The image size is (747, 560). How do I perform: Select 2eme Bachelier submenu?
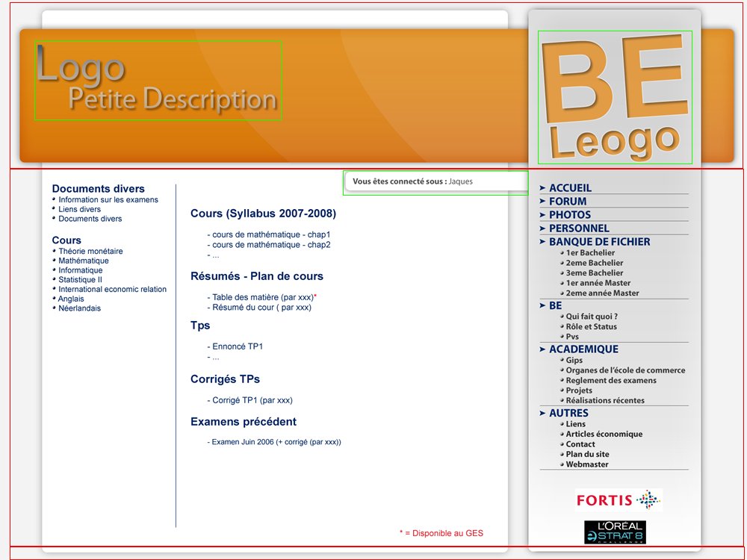click(595, 263)
